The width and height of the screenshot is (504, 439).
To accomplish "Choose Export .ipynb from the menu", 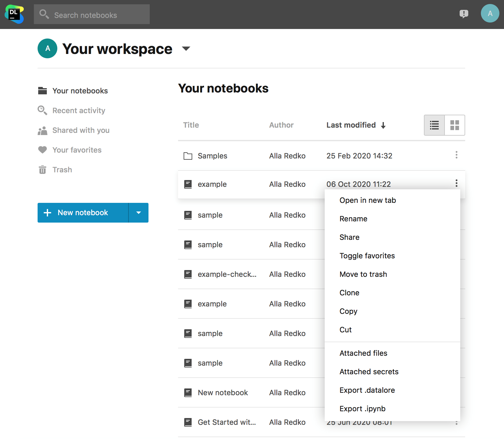I will [x=362, y=409].
